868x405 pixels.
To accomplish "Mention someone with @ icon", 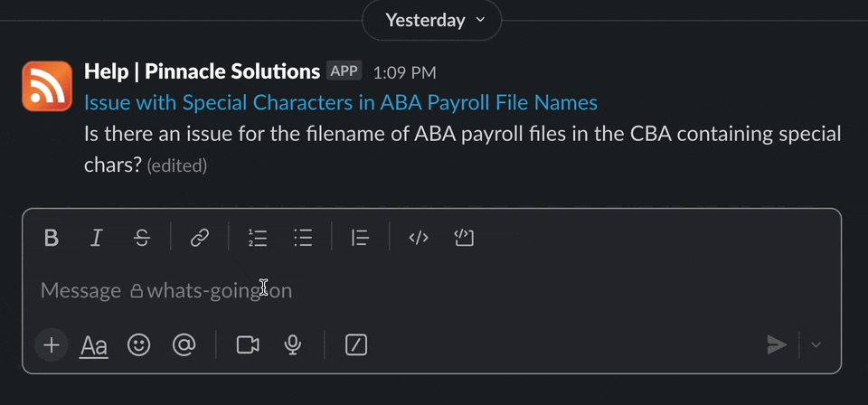I will [184, 345].
